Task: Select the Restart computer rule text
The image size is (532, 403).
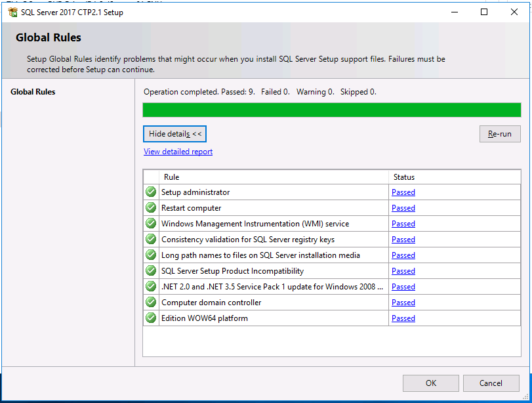Action: click(192, 208)
